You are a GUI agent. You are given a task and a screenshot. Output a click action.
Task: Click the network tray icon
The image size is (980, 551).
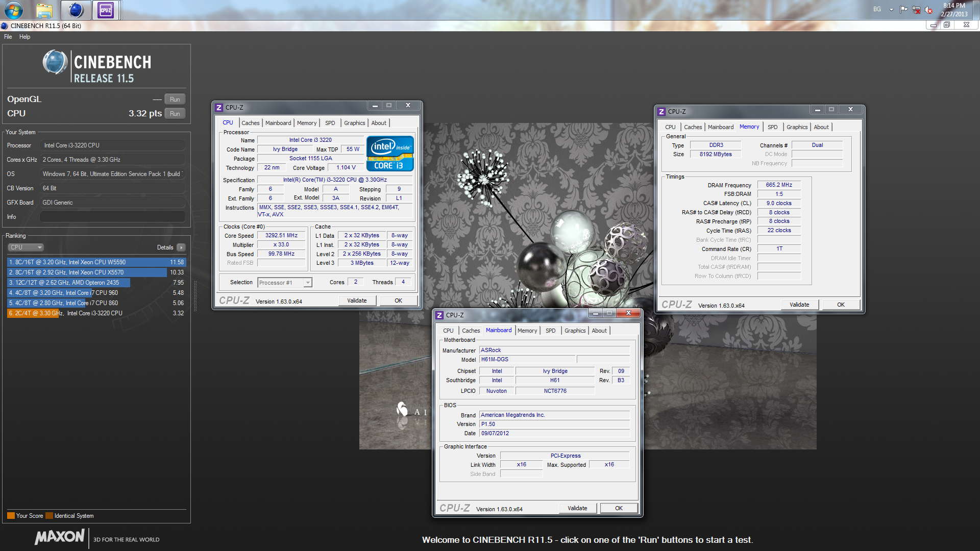[916, 10]
